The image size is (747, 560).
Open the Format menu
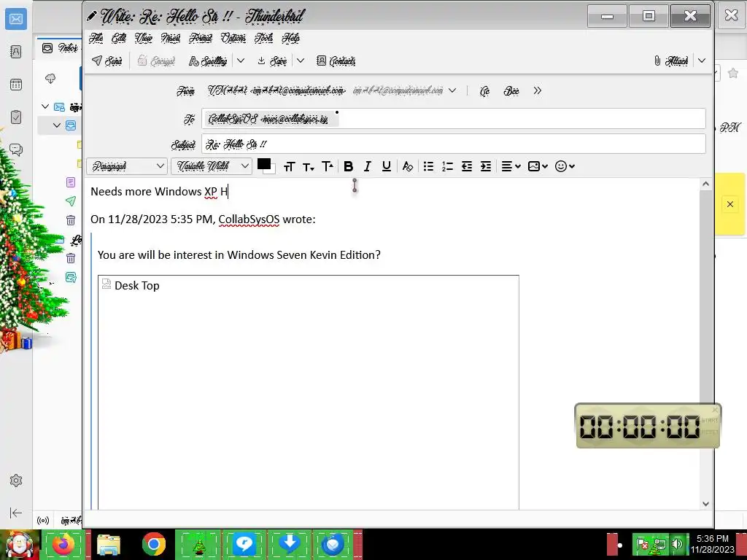point(201,38)
